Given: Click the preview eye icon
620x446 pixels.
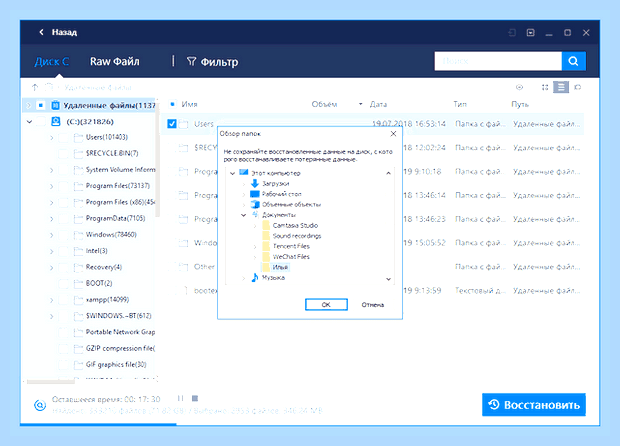Looking at the screenshot, I should tap(520, 87).
